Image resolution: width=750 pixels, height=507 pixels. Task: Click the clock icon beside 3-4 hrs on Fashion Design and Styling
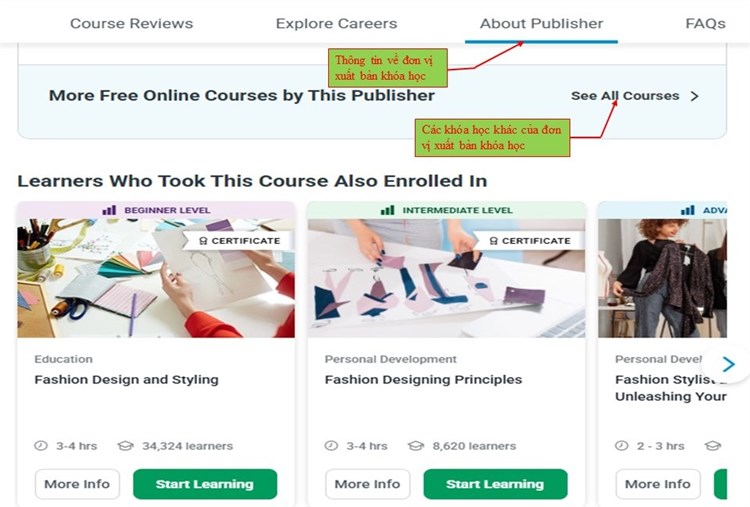[x=41, y=446]
